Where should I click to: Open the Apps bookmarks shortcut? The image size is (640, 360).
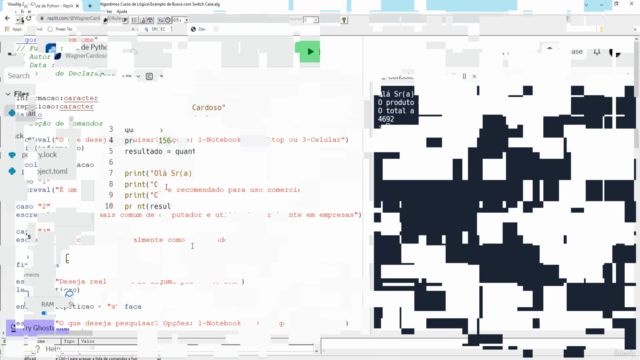click(x=13, y=29)
